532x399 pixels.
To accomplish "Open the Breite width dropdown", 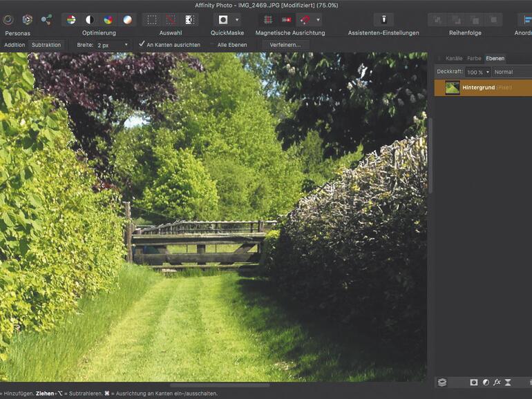I will click(113, 45).
